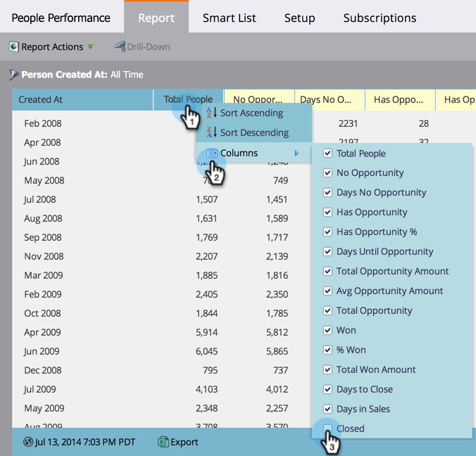
Task: Click the refresh icon beside Jul 13, 2014
Action: pos(28,442)
